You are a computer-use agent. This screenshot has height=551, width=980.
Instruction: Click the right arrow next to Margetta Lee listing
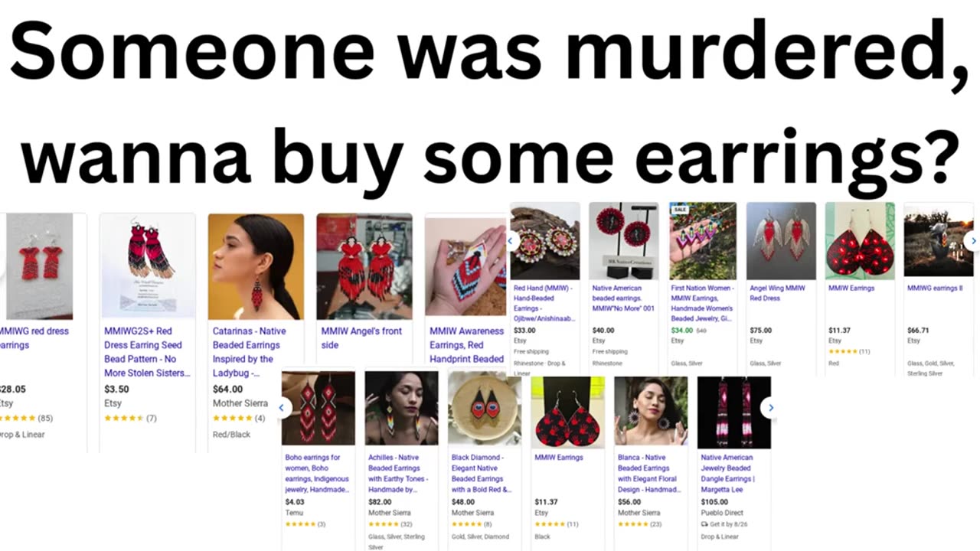(770, 408)
